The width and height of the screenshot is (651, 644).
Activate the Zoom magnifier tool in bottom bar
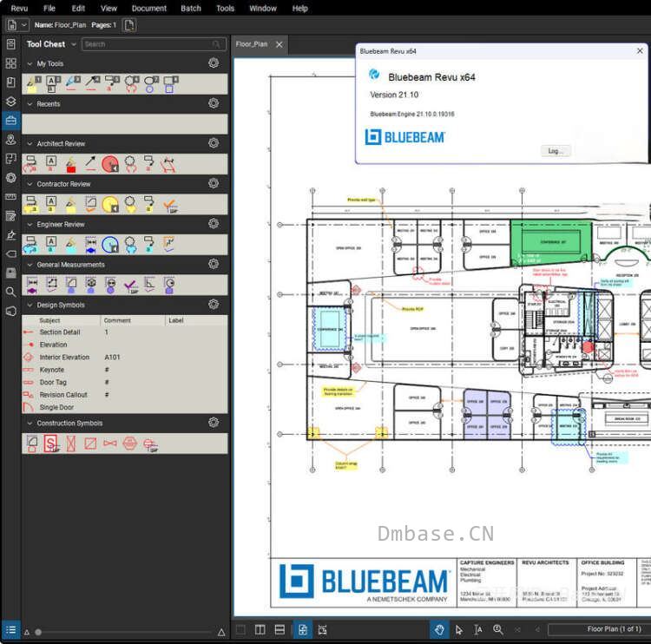498,629
